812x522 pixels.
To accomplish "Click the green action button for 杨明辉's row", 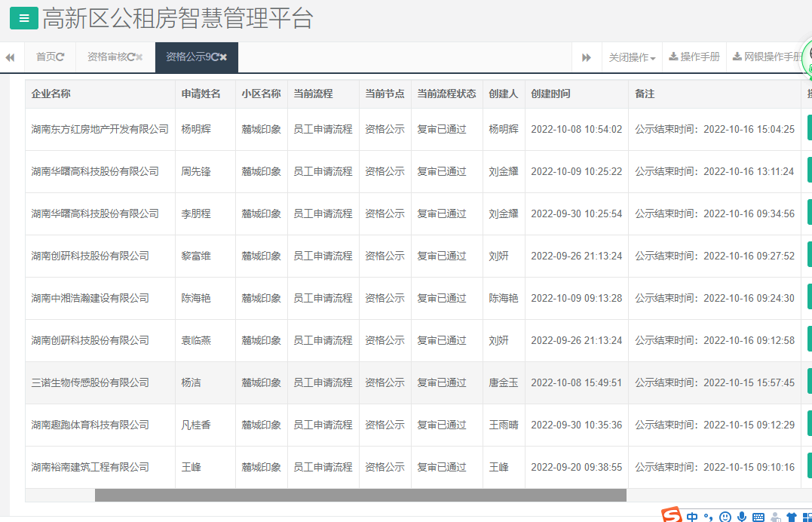I will [808, 129].
